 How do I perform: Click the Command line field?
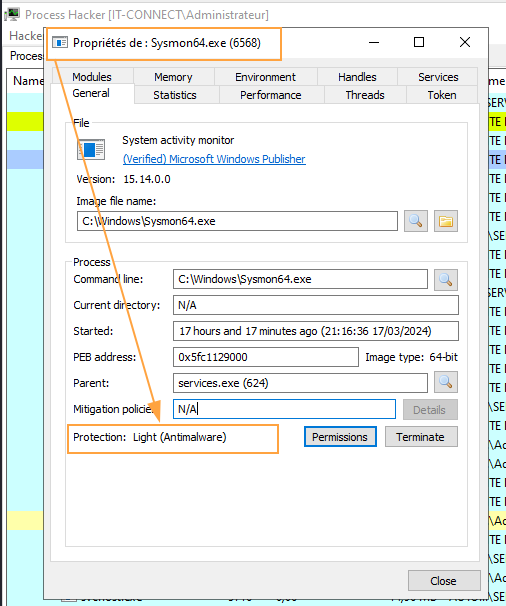(x=300, y=279)
